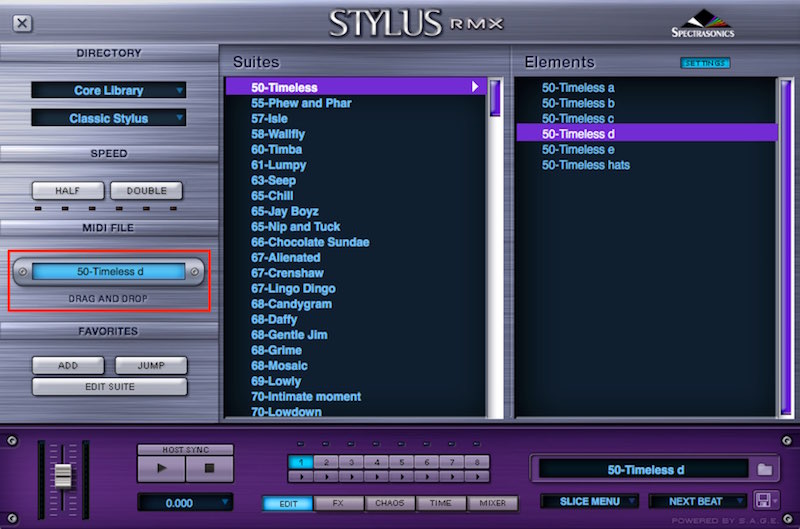Select part 7 button

[452, 462]
